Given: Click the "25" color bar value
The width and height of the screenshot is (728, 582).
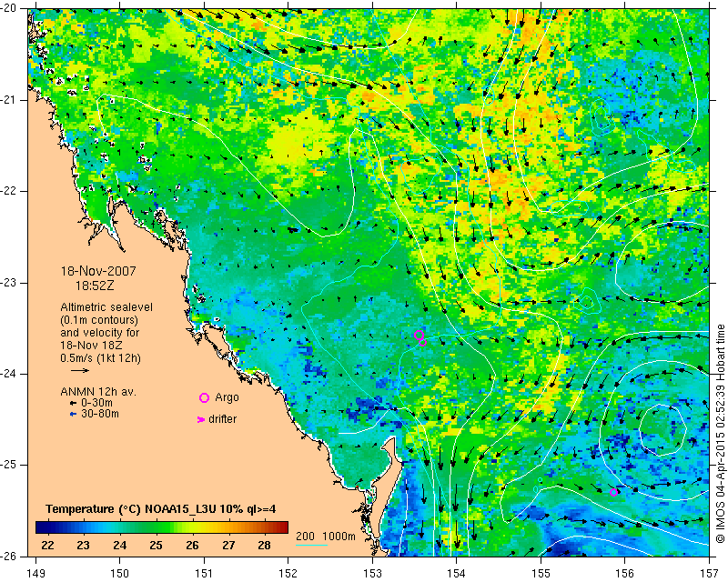Looking at the screenshot, I should point(156,545).
